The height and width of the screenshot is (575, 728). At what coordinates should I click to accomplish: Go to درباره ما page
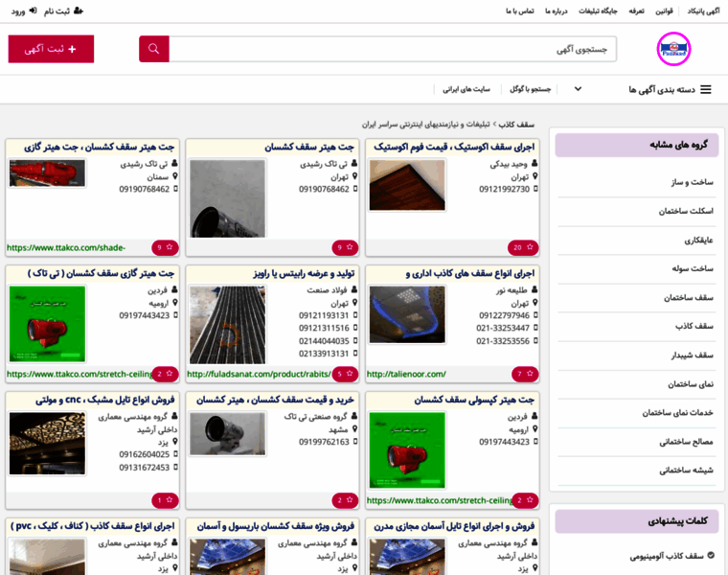coord(557,11)
